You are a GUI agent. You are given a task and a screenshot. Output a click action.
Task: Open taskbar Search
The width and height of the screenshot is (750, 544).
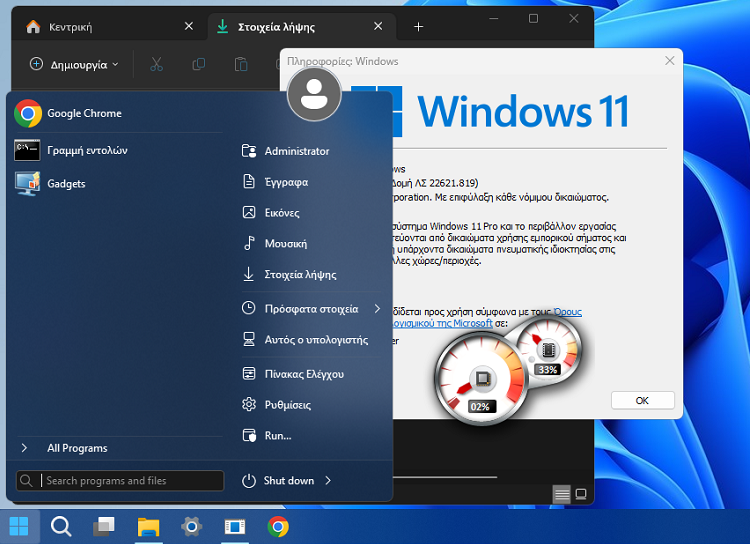pyautogui.click(x=61, y=527)
